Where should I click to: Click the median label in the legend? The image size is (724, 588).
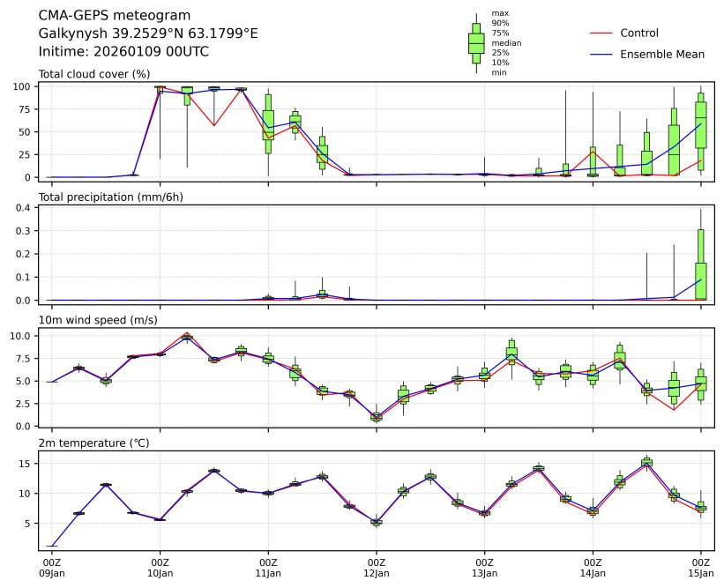506,42
